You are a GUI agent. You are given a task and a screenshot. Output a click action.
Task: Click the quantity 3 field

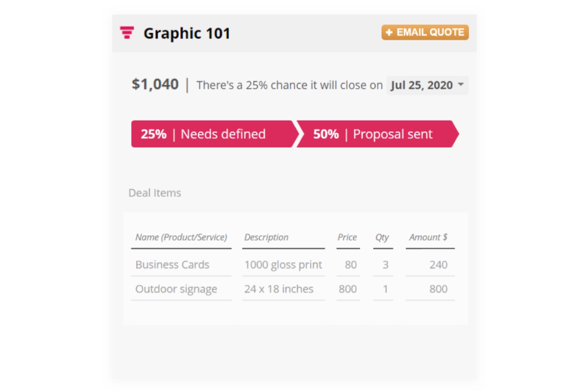(x=383, y=265)
